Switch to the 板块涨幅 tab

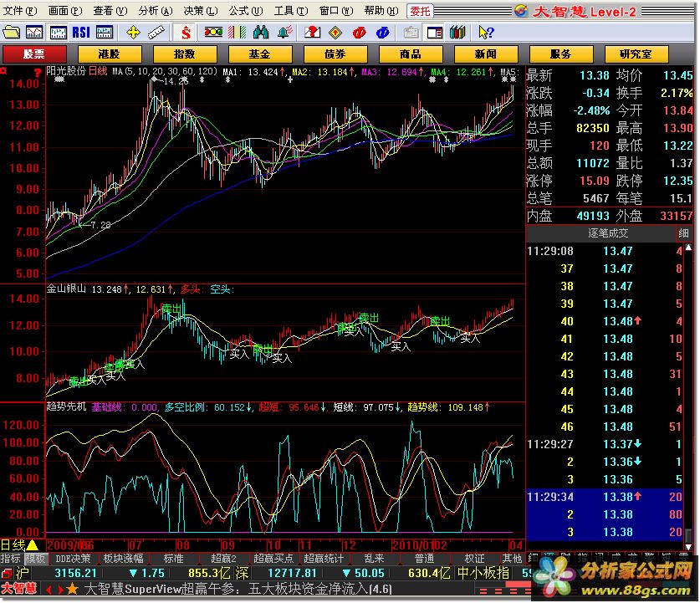coord(123,559)
